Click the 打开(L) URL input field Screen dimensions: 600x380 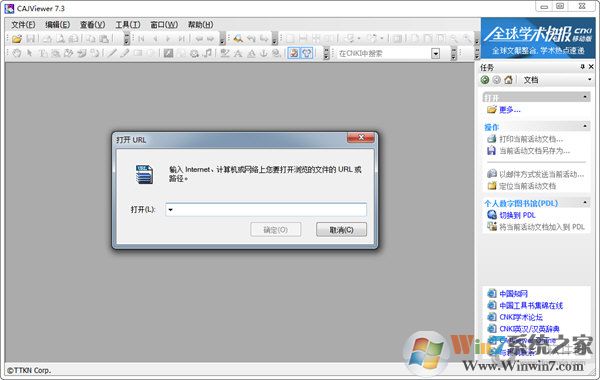pyautogui.click(x=266, y=210)
